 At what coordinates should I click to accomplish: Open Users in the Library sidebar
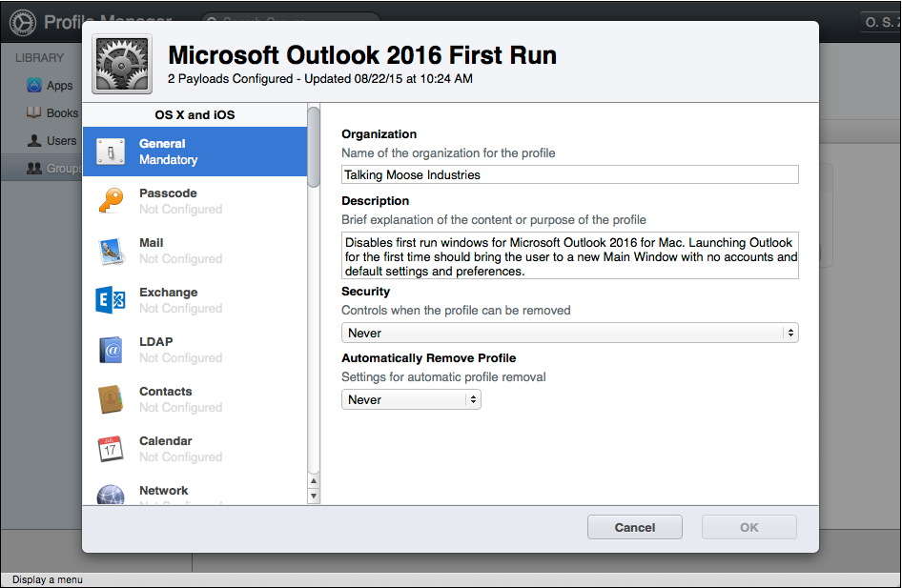point(61,141)
